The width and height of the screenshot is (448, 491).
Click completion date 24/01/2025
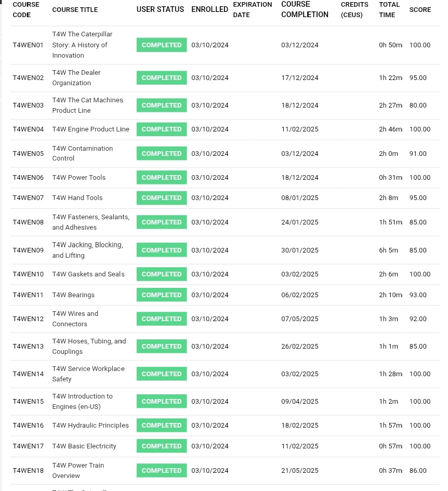(299, 222)
